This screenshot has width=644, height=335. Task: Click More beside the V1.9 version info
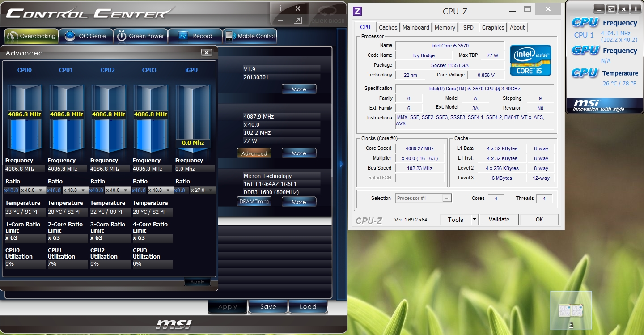[299, 89]
